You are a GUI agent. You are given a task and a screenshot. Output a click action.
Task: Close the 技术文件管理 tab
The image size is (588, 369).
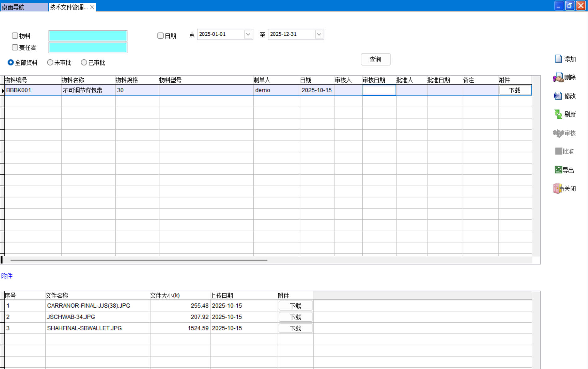point(92,7)
